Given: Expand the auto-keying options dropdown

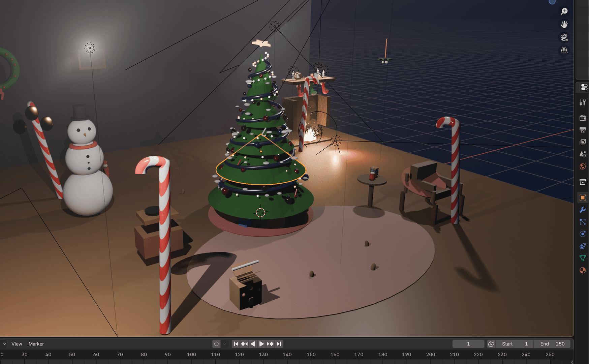Looking at the screenshot, I should 224,344.
